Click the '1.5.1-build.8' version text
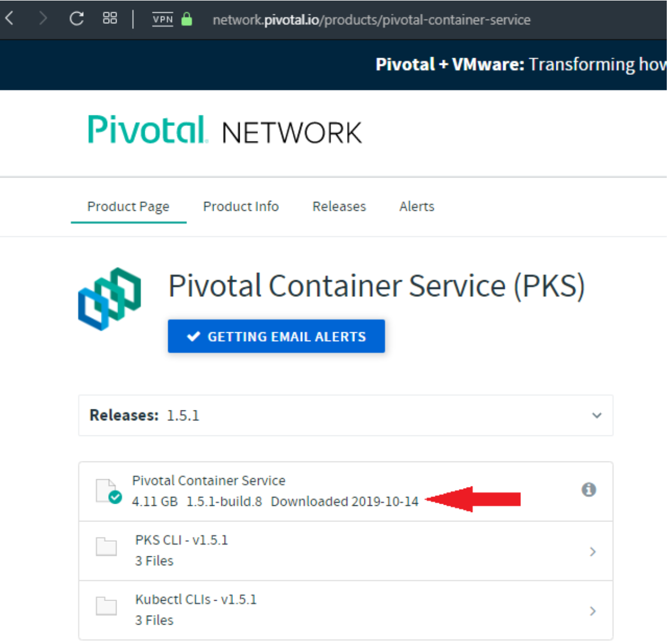The height and width of the screenshot is (644, 669). point(224,501)
